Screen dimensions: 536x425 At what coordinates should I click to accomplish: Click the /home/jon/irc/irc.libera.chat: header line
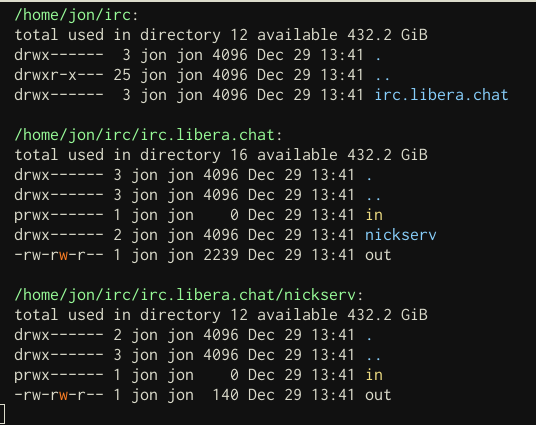click(148, 135)
